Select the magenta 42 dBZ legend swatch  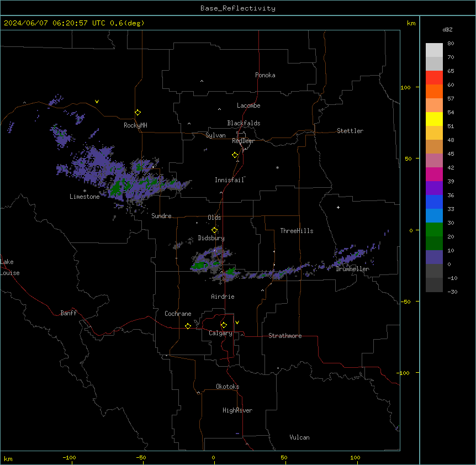434,174
